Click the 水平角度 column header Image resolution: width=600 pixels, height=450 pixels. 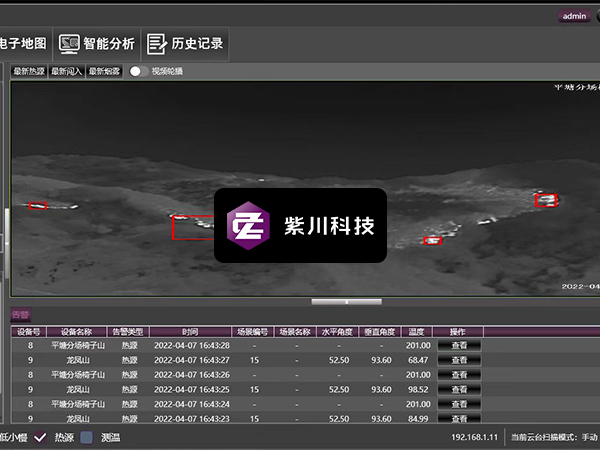[337, 332]
